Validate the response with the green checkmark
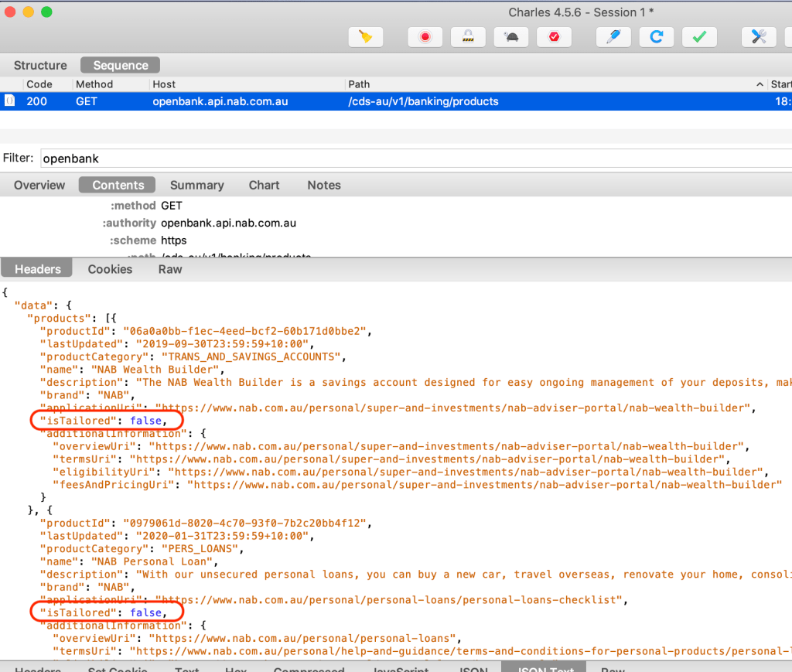792x672 pixels. (699, 36)
